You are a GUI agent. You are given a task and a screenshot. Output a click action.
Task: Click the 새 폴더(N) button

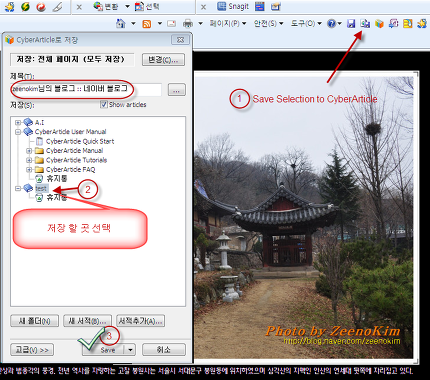35,321
